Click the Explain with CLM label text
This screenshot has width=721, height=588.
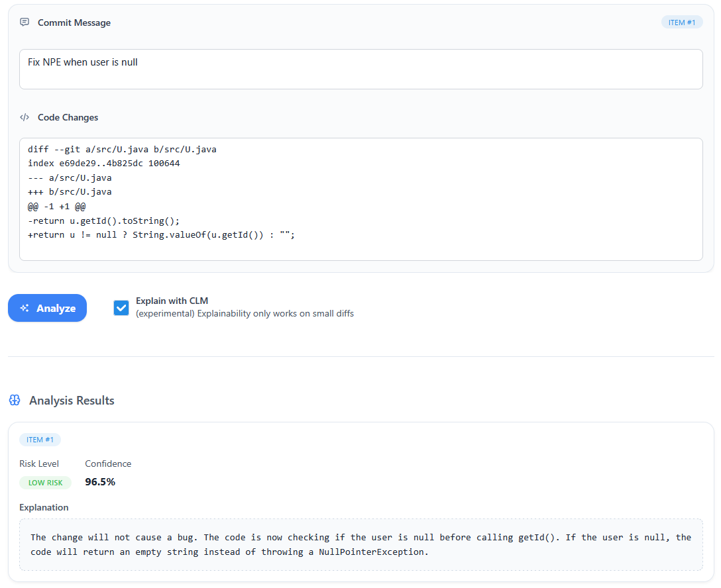tap(172, 301)
